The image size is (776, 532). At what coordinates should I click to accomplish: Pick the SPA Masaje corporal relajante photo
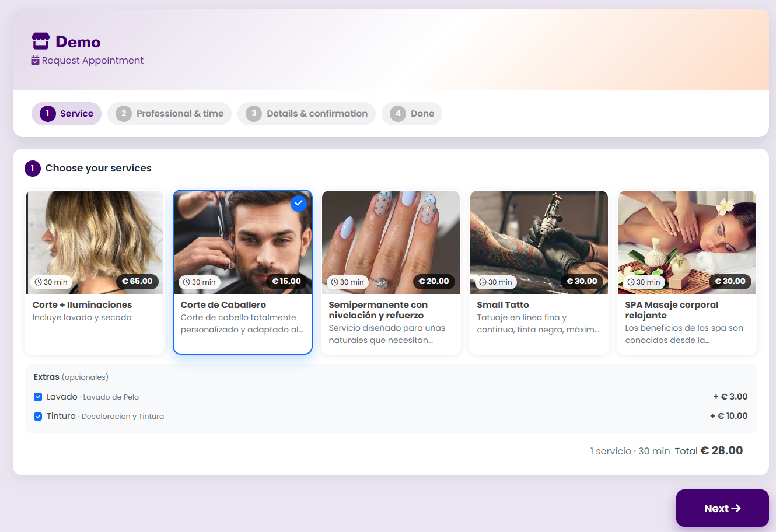[x=687, y=243]
